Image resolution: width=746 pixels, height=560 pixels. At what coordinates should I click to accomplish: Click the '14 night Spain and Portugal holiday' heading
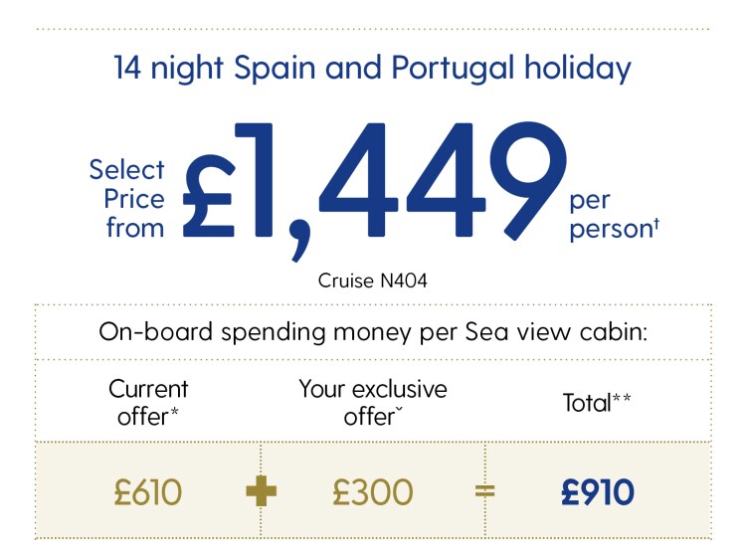click(x=373, y=68)
